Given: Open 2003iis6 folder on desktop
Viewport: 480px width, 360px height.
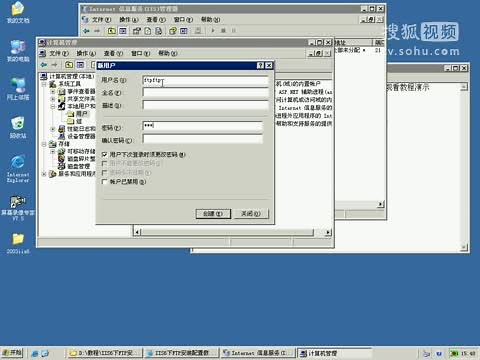Looking at the screenshot, I should [x=18, y=243].
